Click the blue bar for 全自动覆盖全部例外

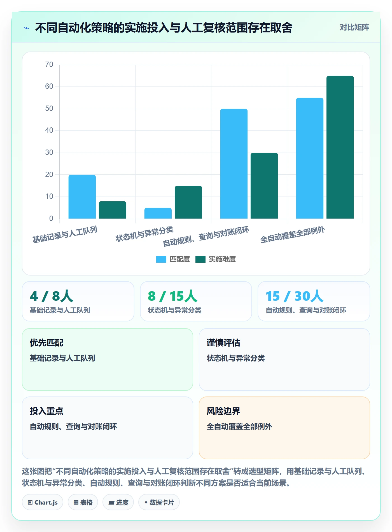310,158
